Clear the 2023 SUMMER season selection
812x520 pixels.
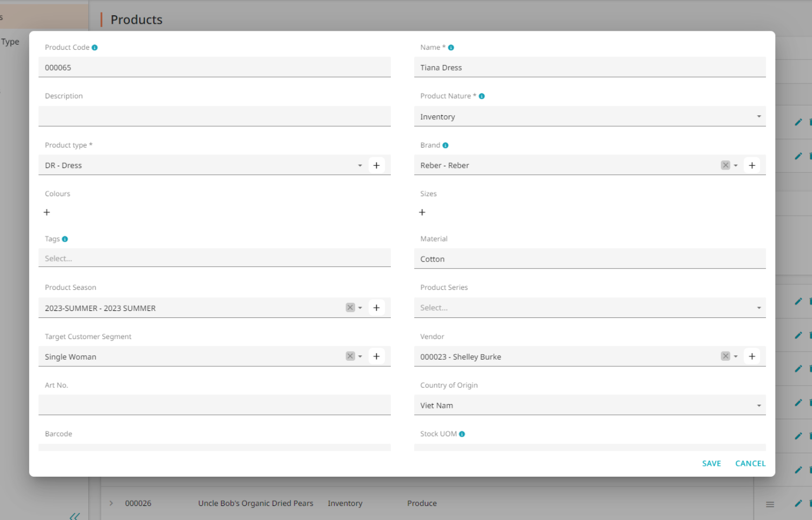click(x=350, y=308)
